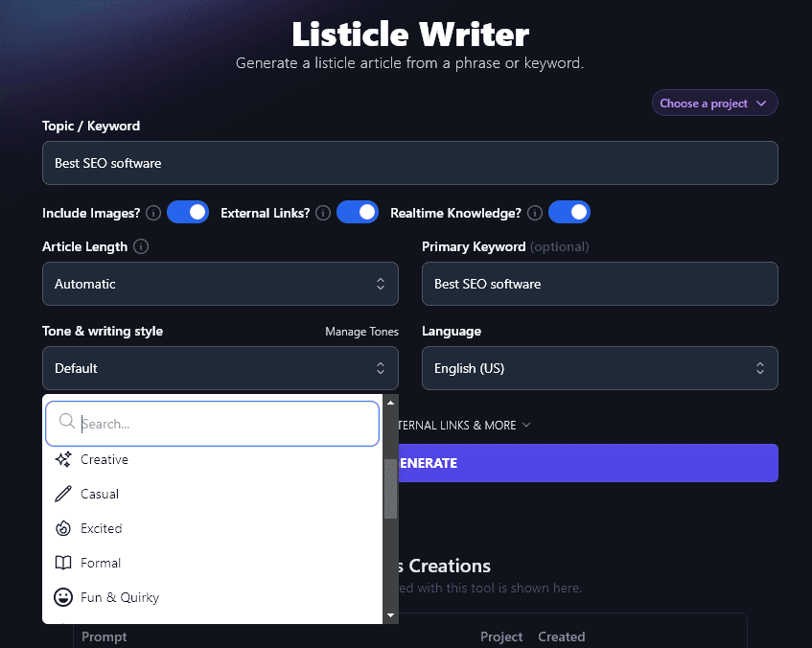812x648 pixels.
Task: Click the Realtime Knowledge info icon
Action: [x=534, y=213]
